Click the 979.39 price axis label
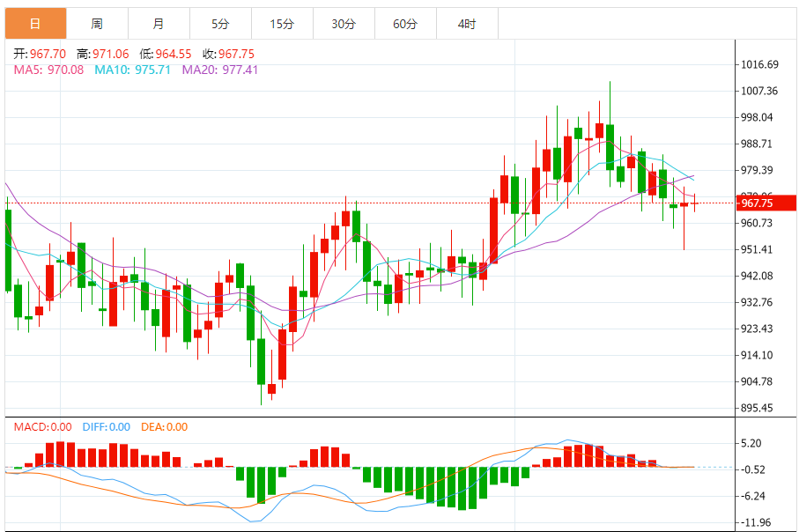Screen dimensions: 799x532 pyautogui.click(x=757, y=170)
